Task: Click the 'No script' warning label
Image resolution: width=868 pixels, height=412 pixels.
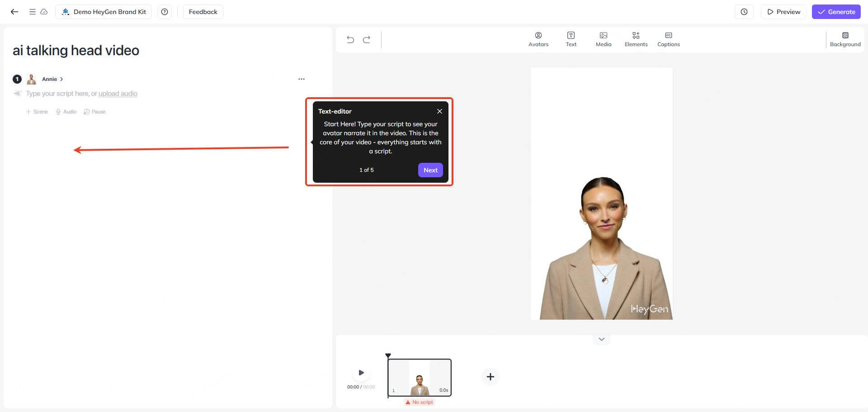Action: pyautogui.click(x=420, y=402)
